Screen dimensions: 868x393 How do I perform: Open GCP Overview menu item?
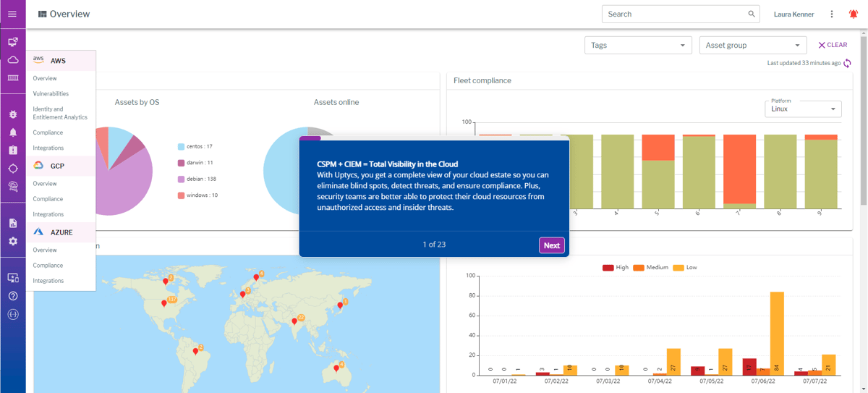(x=44, y=184)
